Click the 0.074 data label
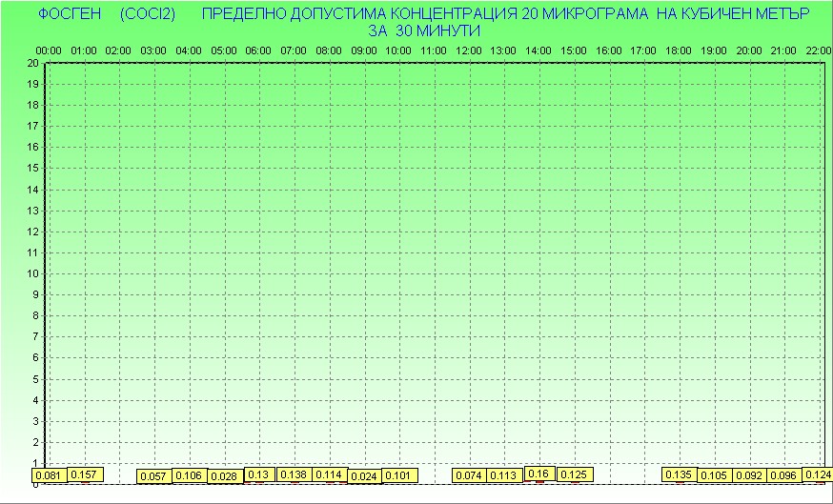Image resolution: width=833 pixels, height=504 pixels. 470,474
